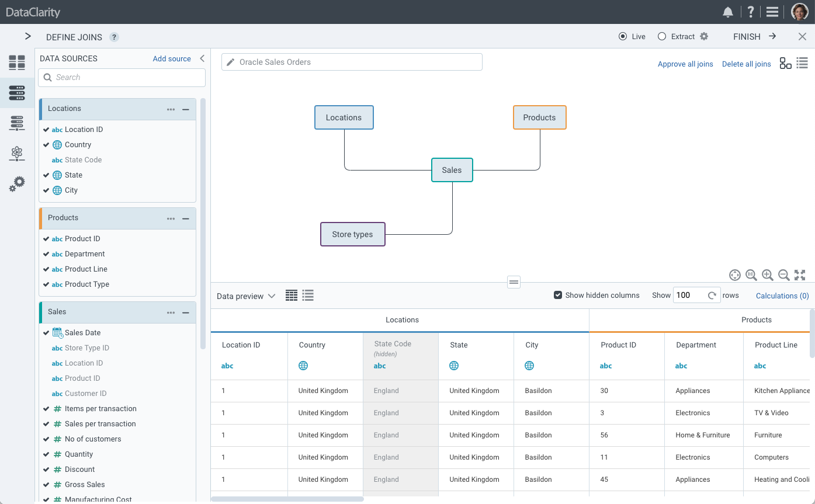This screenshot has height=504, width=815.
Task: Click the help question mark icon in top bar
Action: [750, 11]
